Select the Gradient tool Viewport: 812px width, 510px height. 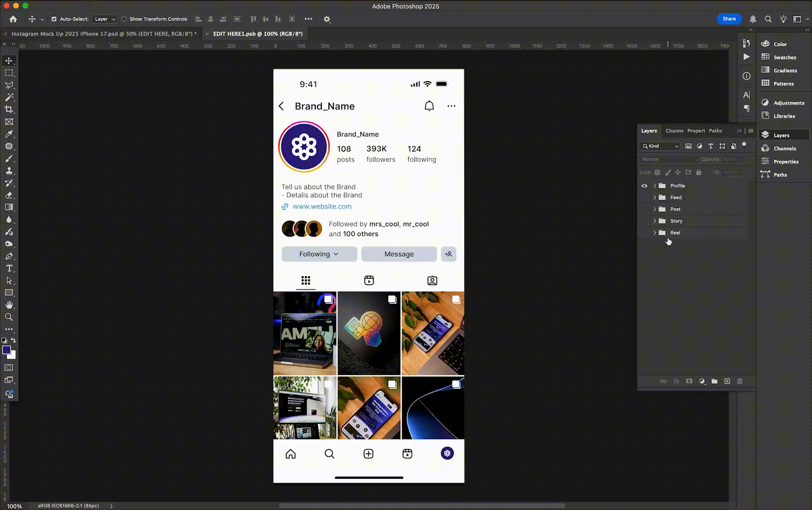click(x=9, y=208)
